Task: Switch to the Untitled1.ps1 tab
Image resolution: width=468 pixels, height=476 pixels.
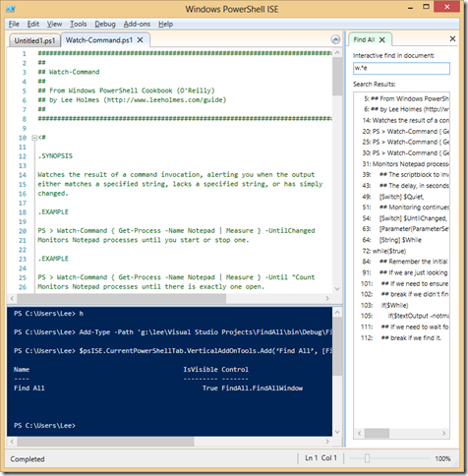Action: tap(34, 40)
